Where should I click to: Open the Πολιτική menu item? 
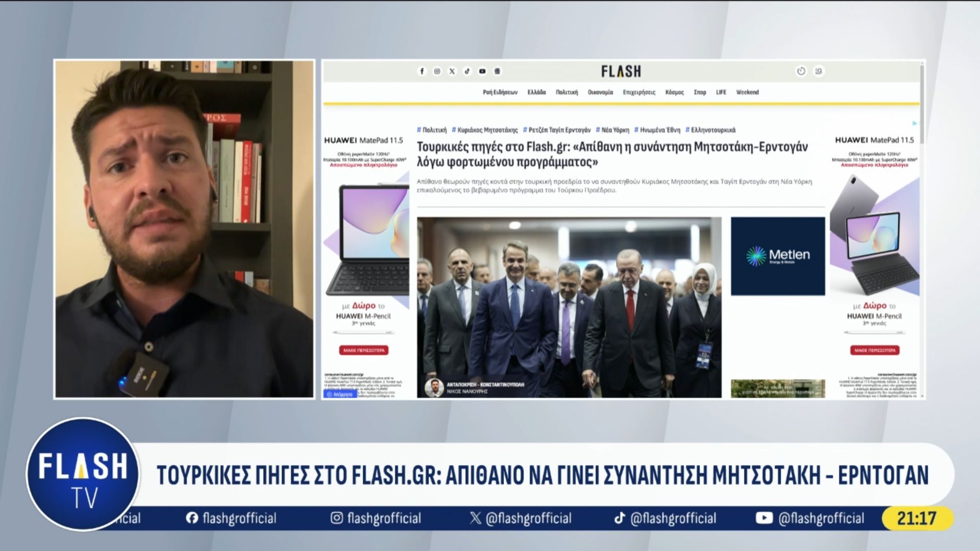click(x=567, y=92)
